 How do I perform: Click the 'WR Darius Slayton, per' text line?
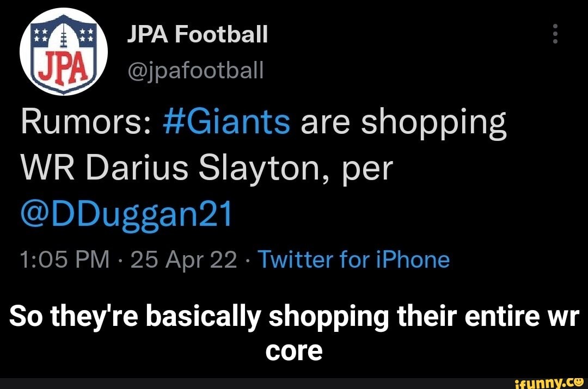click(x=207, y=168)
